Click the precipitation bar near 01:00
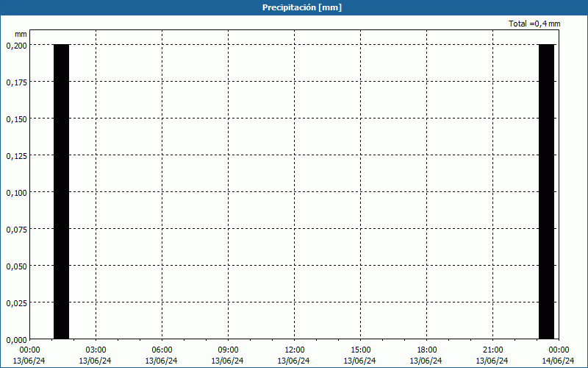The image size is (588, 368). coord(62,191)
